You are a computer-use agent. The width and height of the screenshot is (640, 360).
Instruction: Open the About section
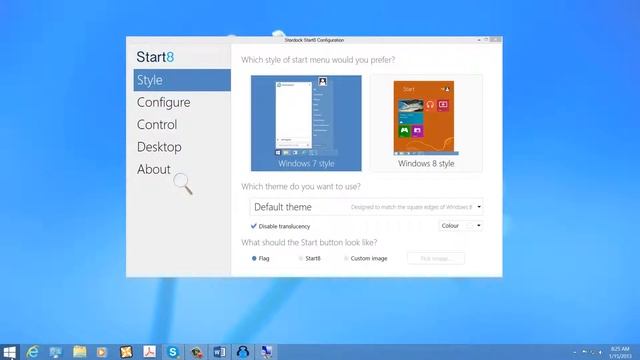[x=153, y=169]
